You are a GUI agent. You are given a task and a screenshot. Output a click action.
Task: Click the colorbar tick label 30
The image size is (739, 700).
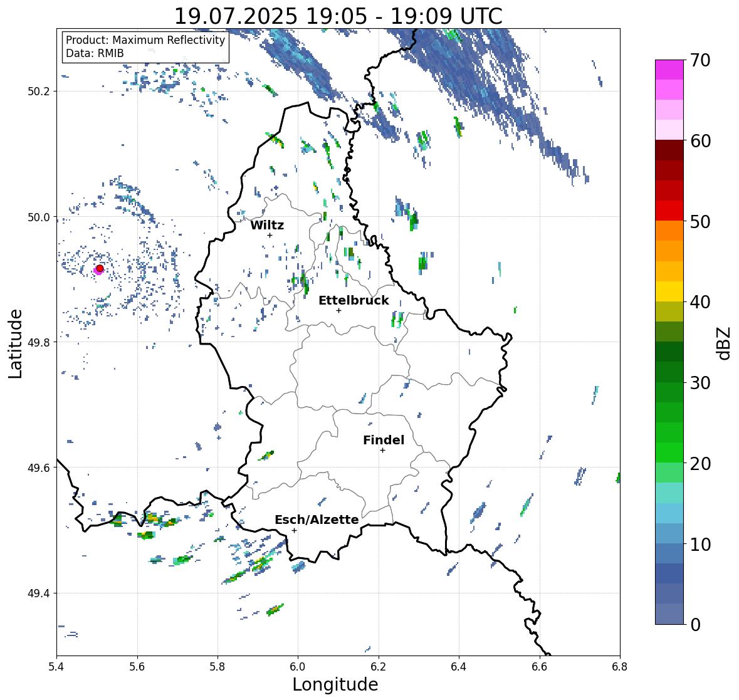pos(700,382)
